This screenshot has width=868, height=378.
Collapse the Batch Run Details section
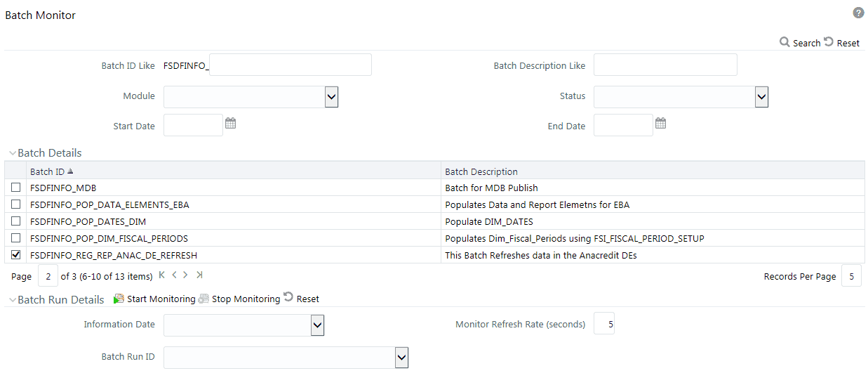tap(13, 300)
